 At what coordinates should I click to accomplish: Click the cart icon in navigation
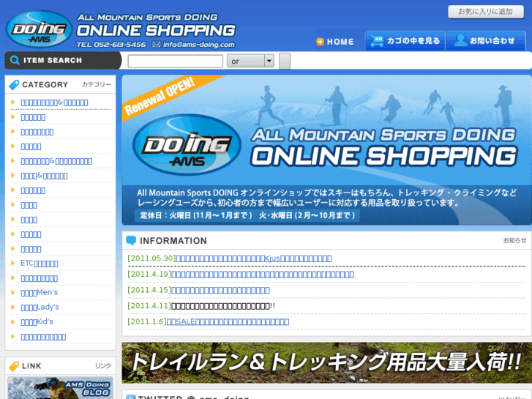(x=377, y=41)
